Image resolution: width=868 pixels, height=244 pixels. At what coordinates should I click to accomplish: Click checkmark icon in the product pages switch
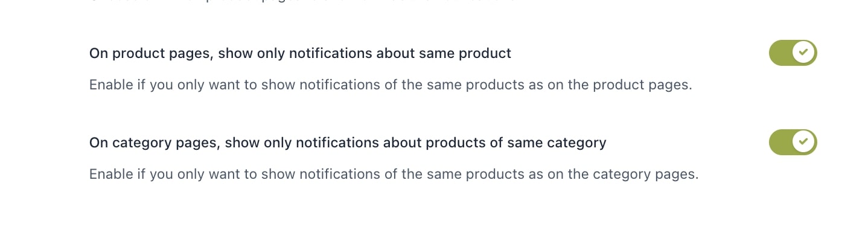pyautogui.click(x=803, y=53)
